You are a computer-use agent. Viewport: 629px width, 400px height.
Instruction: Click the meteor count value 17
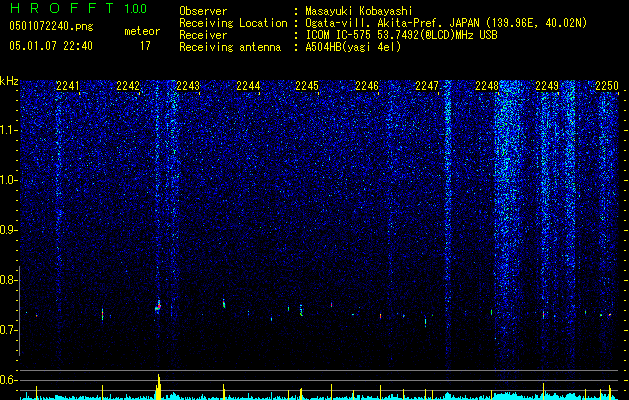point(145,46)
